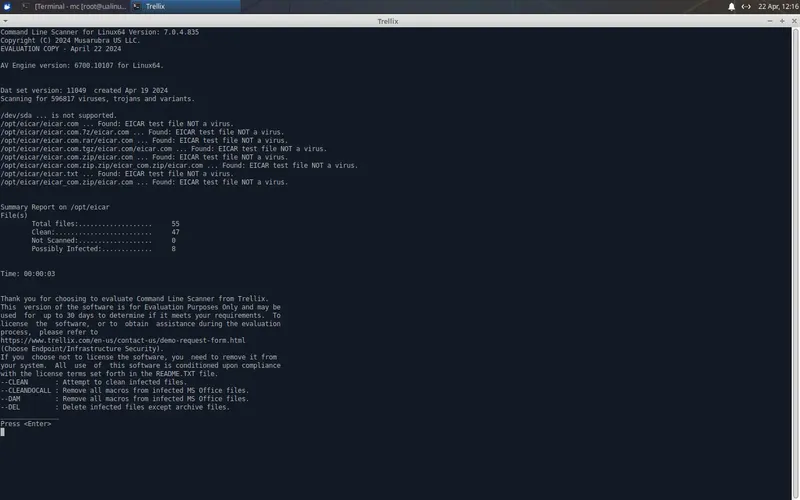Viewport: 800px width, 500px height.
Task: Click the 'eicar.com.rar/eicar.com' result line
Action: point(144,140)
